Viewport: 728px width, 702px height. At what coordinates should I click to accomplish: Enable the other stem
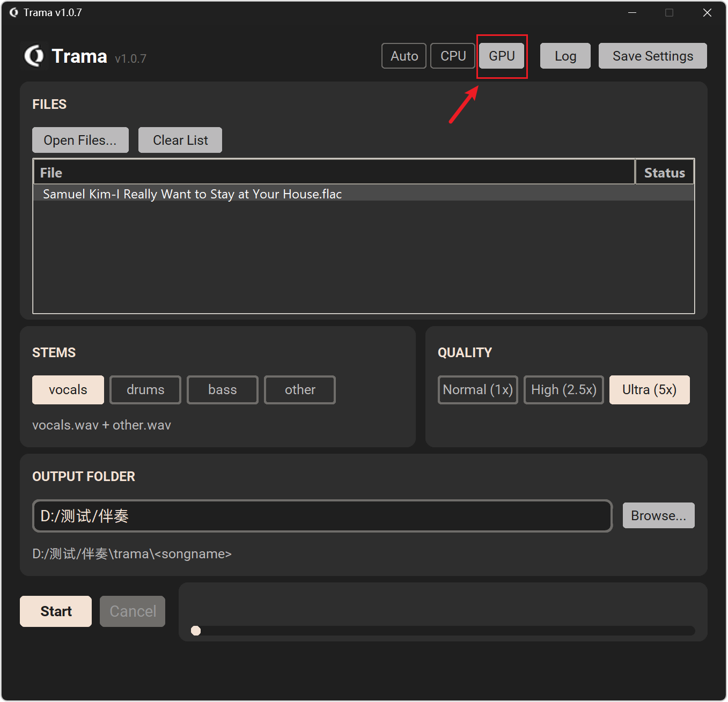point(300,390)
